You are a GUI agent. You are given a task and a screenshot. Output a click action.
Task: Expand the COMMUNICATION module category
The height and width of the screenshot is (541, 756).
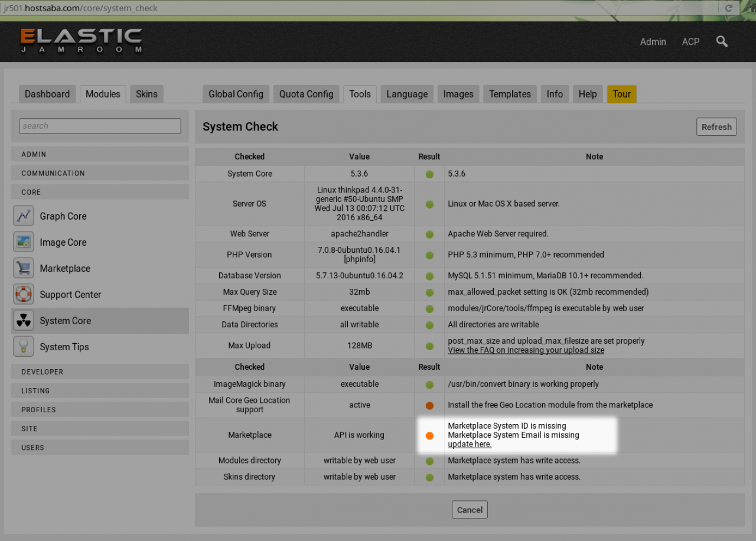pos(100,173)
